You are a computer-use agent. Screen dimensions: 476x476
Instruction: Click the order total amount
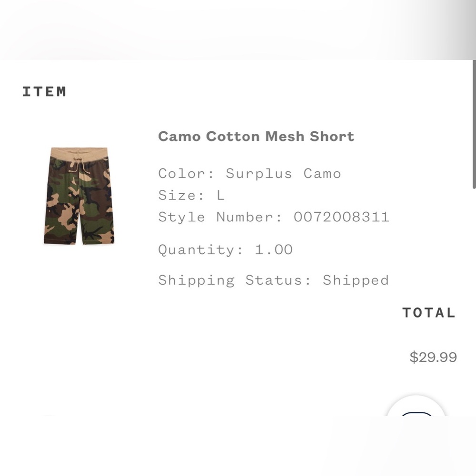click(x=433, y=357)
